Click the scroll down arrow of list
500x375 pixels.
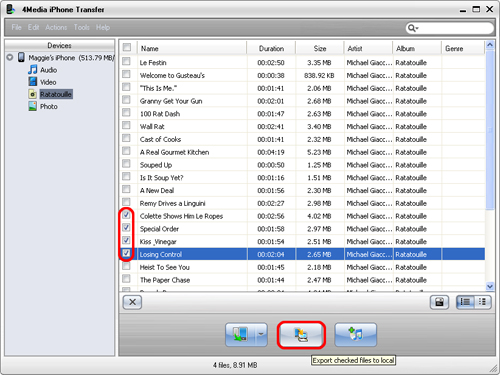tap(490, 286)
